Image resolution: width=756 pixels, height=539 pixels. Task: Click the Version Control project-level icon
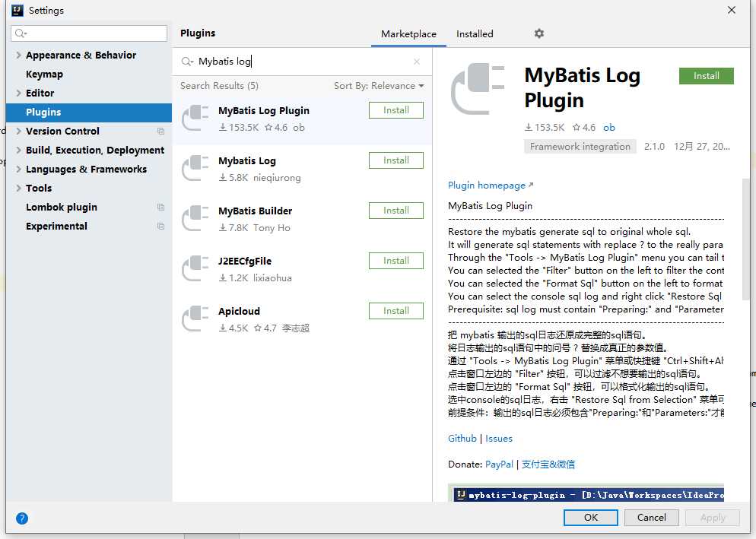pyautogui.click(x=161, y=131)
